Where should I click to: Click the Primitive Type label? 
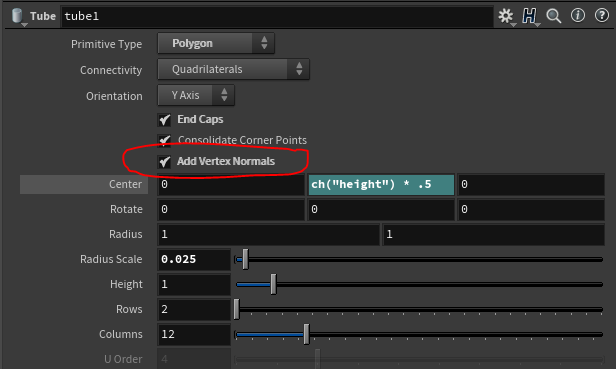coord(106,44)
